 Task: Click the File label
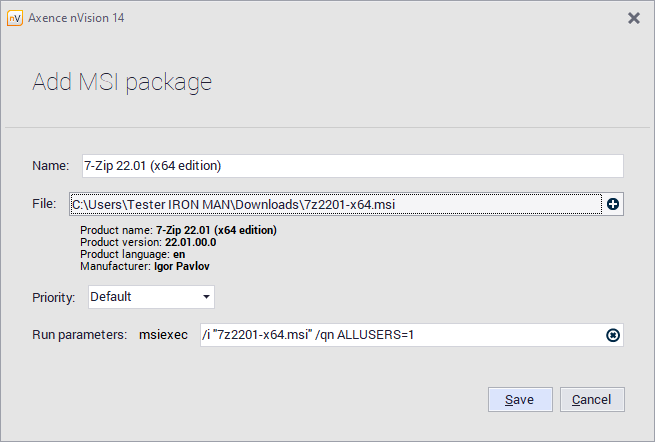pyautogui.click(x=44, y=204)
